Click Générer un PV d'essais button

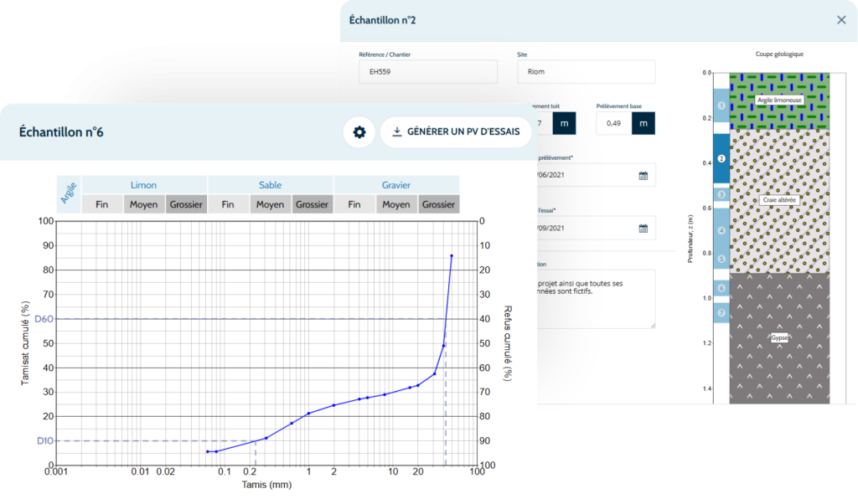pos(456,131)
